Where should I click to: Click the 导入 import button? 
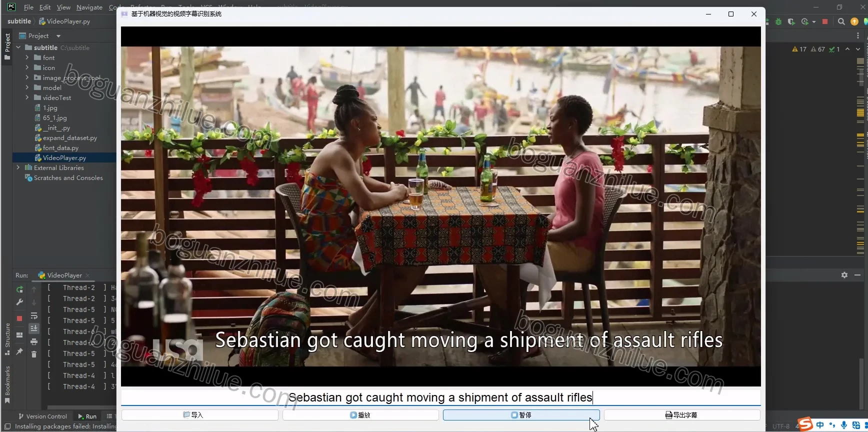click(x=199, y=415)
